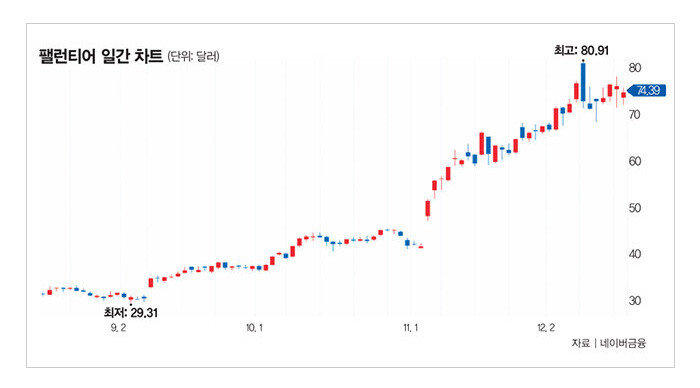This screenshot has height=388, width=700.
Task: Click the 50 price axis label
Action: point(634,208)
